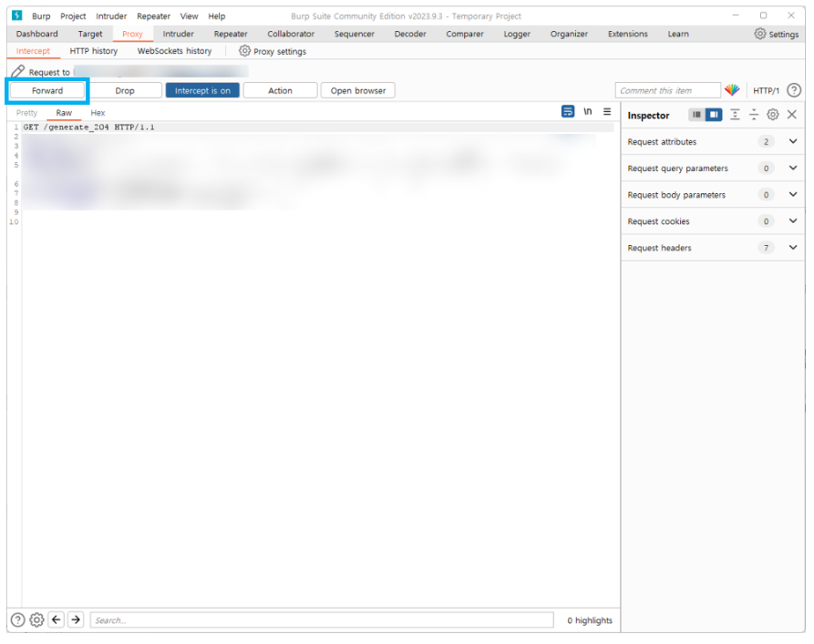Switch to the Dashboard tab

tap(36, 34)
